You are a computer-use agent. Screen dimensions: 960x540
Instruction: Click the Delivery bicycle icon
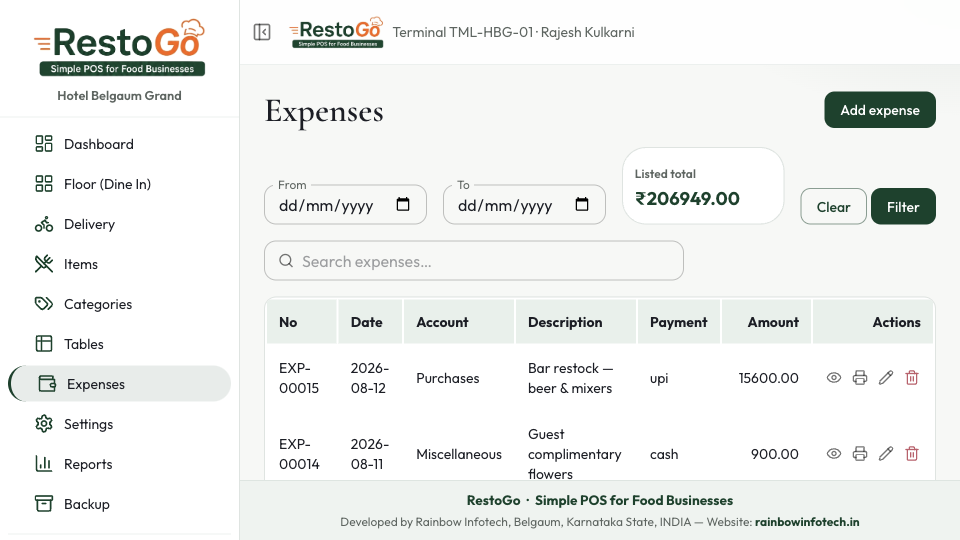coord(44,224)
